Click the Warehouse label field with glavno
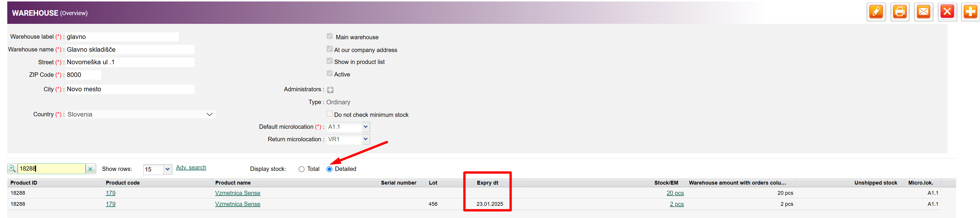This screenshot has height=218, width=980. (x=122, y=37)
